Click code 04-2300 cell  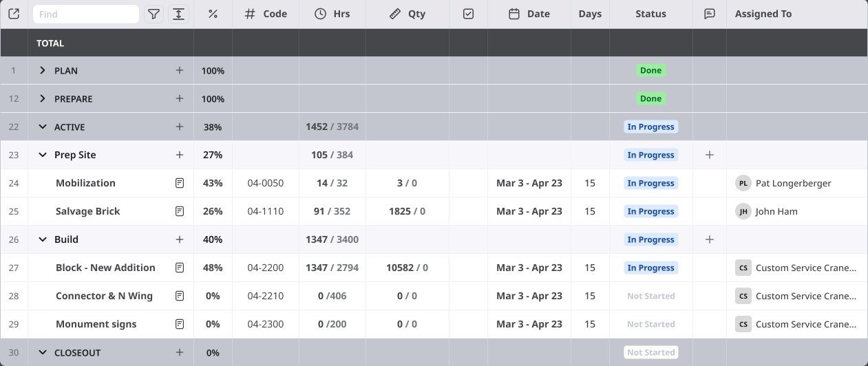coord(265,324)
